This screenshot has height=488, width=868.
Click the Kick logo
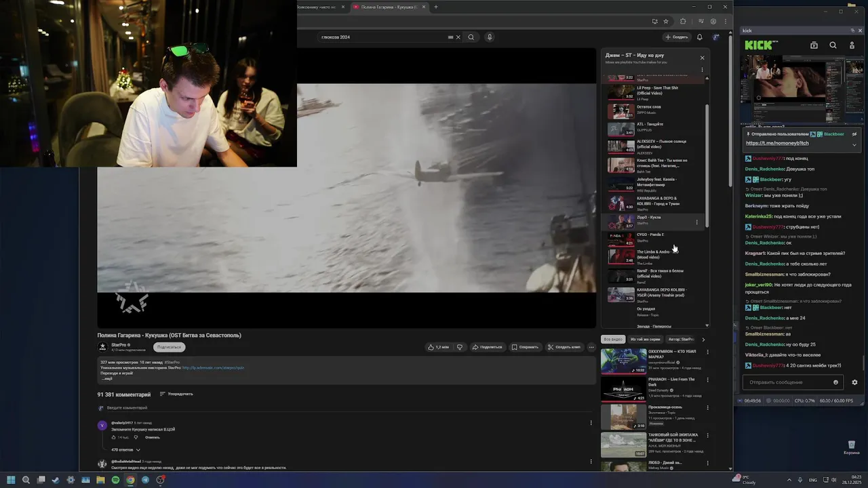[x=759, y=45]
